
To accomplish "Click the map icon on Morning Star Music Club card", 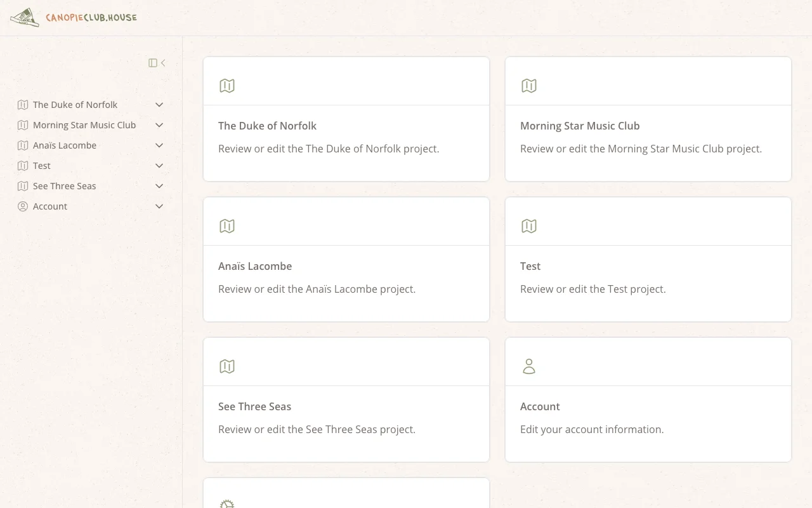I will click(x=529, y=86).
